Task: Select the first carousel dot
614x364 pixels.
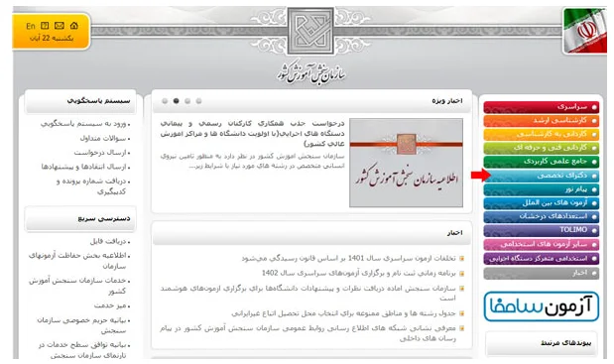Action: tap(165, 101)
